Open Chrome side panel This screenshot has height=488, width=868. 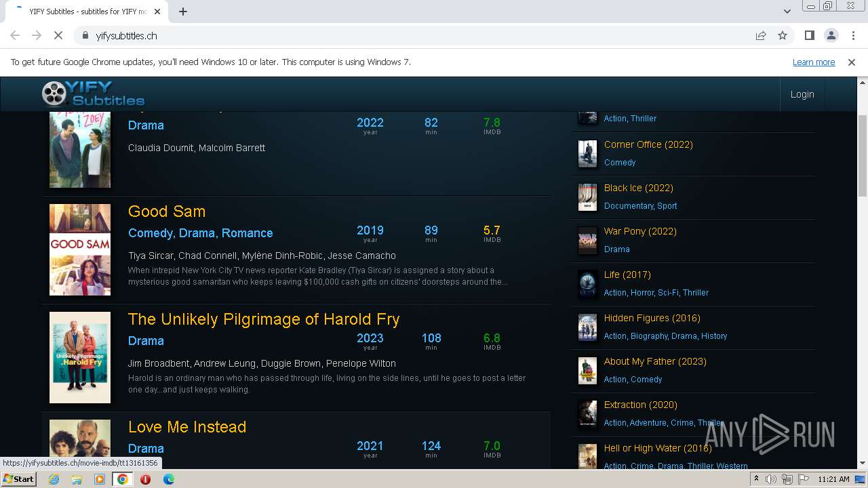pos(809,35)
